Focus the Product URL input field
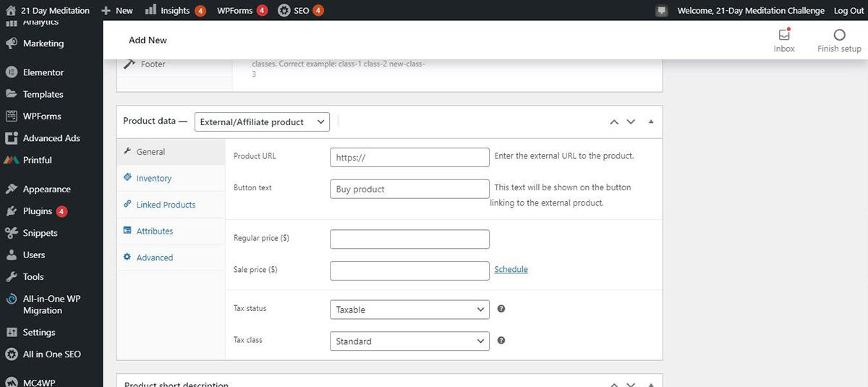The height and width of the screenshot is (387, 868). [x=409, y=158]
